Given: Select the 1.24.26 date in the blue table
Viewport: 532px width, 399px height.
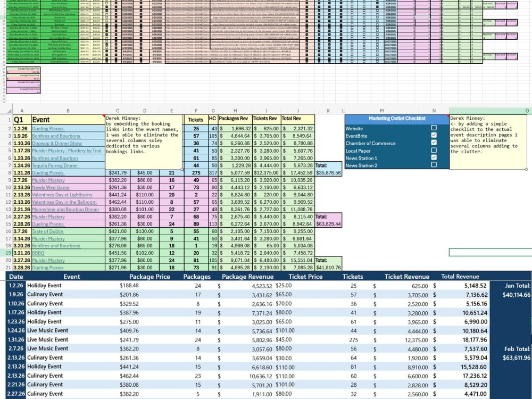Looking at the screenshot, I should [16, 330].
